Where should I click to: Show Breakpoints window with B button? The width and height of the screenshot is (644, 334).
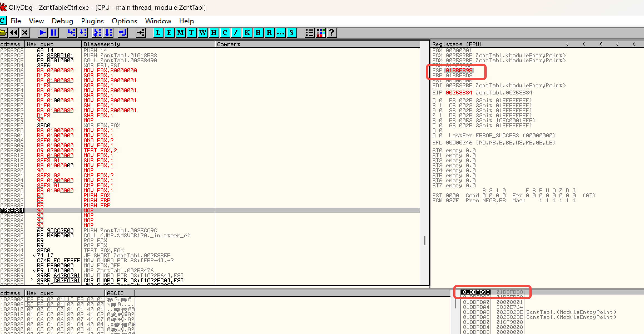(258, 33)
